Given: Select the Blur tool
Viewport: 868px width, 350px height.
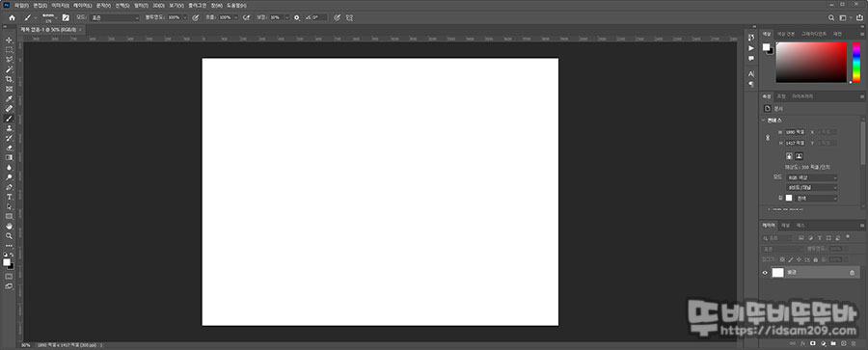Looking at the screenshot, I should (9, 167).
